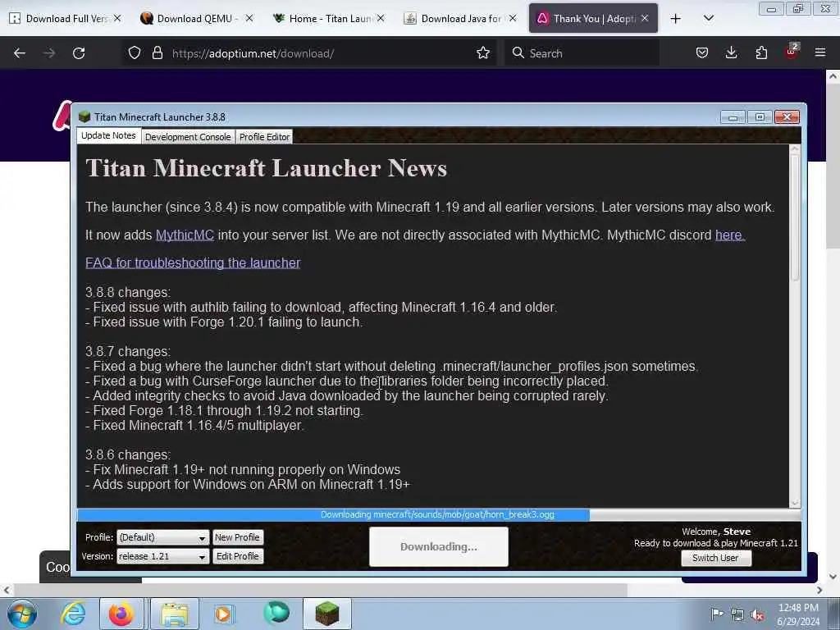
Task: Reload the Adoptium page
Action: (x=79, y=53)
